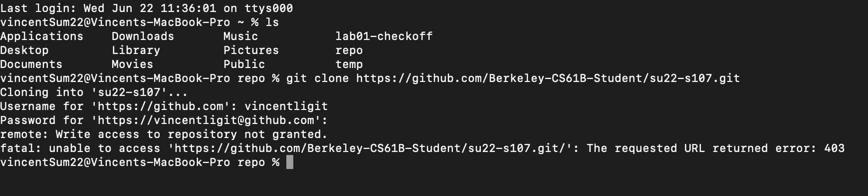The width and height of the screenshot is (868, 196).
Task: Click the 'Documents' folder name
Action: 31,64
